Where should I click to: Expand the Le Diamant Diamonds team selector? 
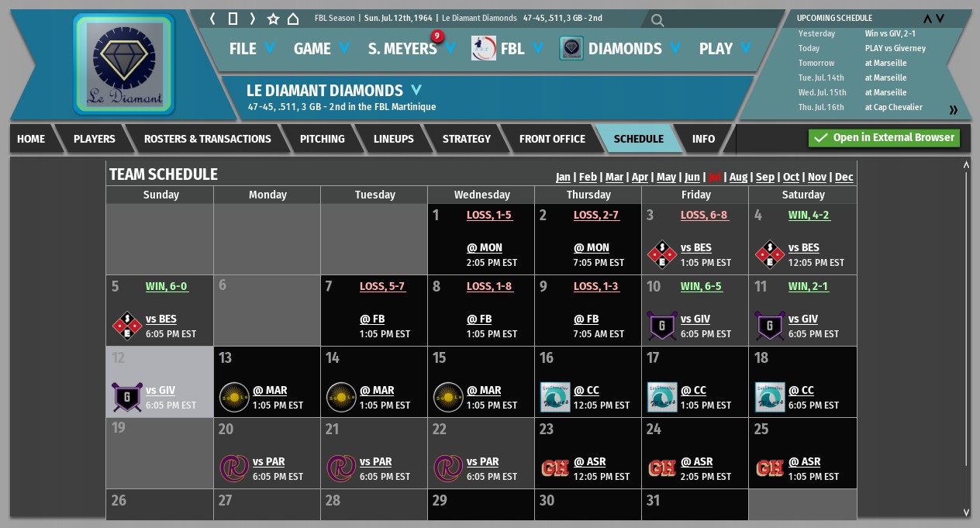(416, 90)
